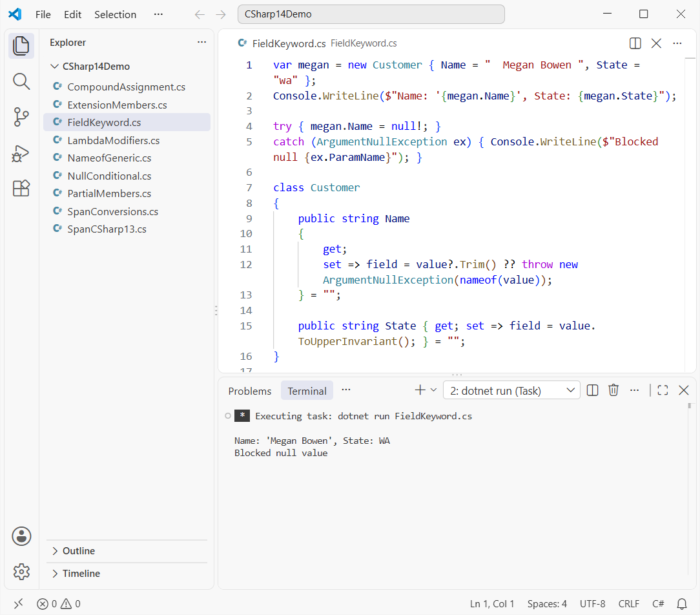The image size is (700, 615).
Task: Open the notifications bell icon
Action: 682,604
